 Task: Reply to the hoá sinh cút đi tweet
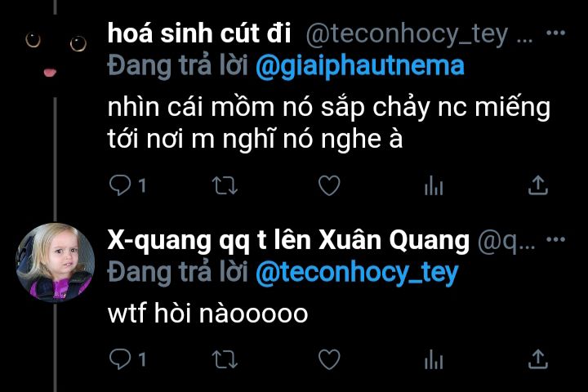coord(120,185)
